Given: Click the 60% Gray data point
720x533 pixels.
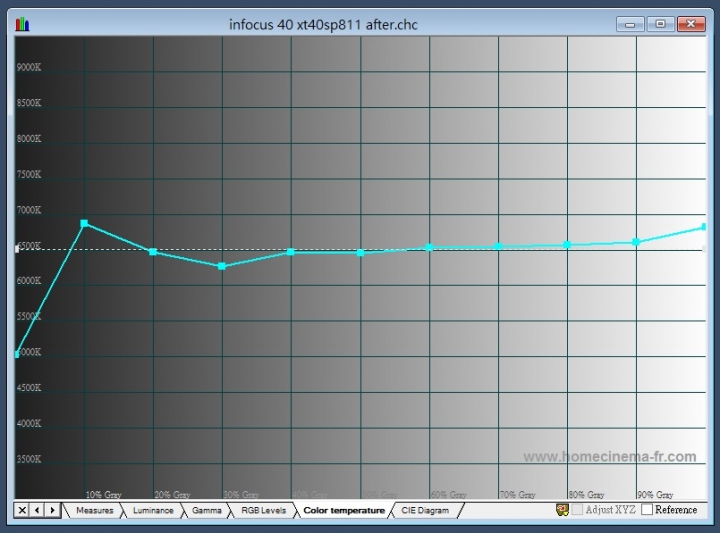Looking at the screenshot, I should point(429,247).
